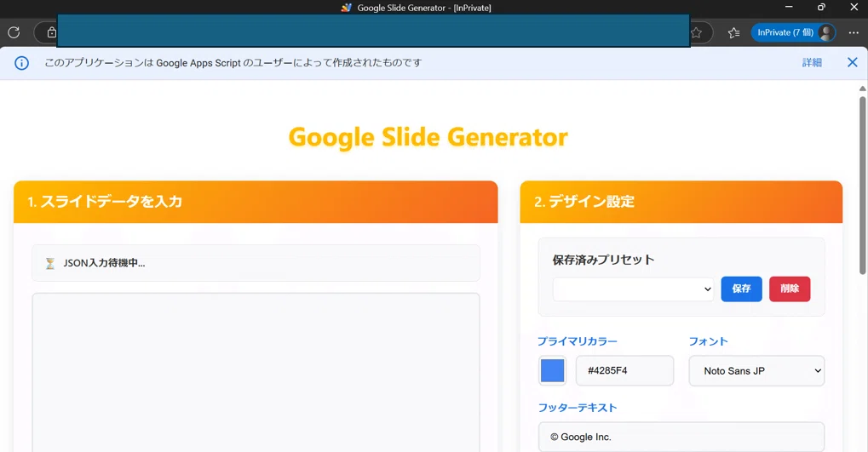Viewport: 868px width, 452px height.
Task: Click the #4285F4 color code field
Action: (624, 370)
